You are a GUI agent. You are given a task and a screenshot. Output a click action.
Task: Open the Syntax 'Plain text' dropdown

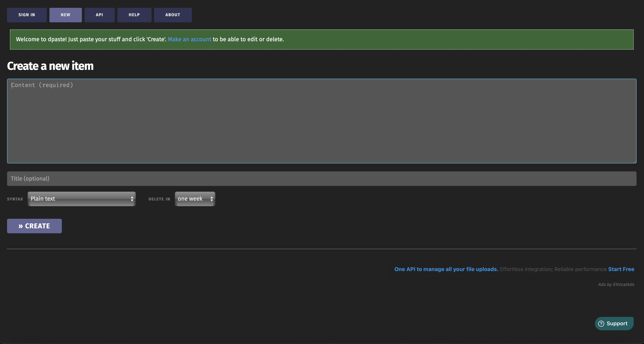click(82, 199)
